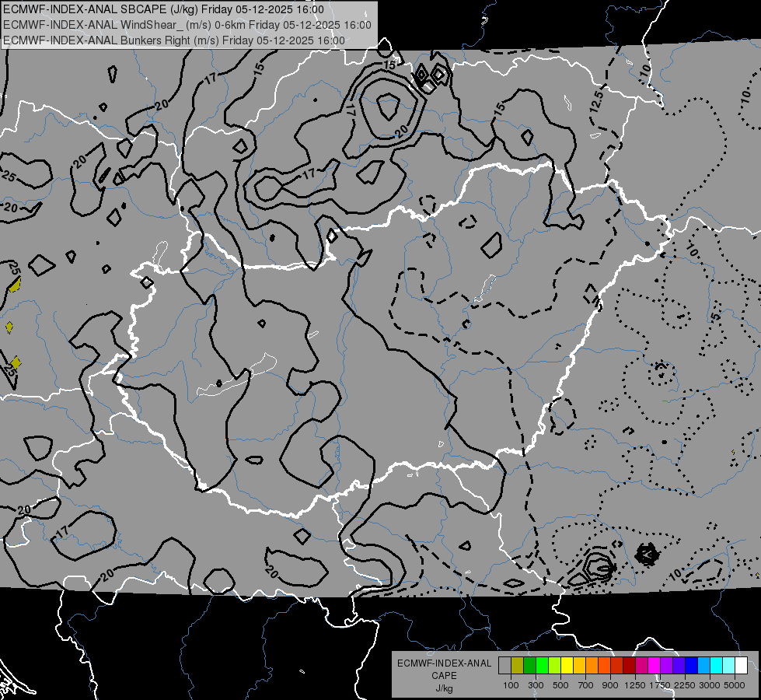Click the 2250 value under the legend
Viewport: 761px width, 700px height.
pos(685,685)
